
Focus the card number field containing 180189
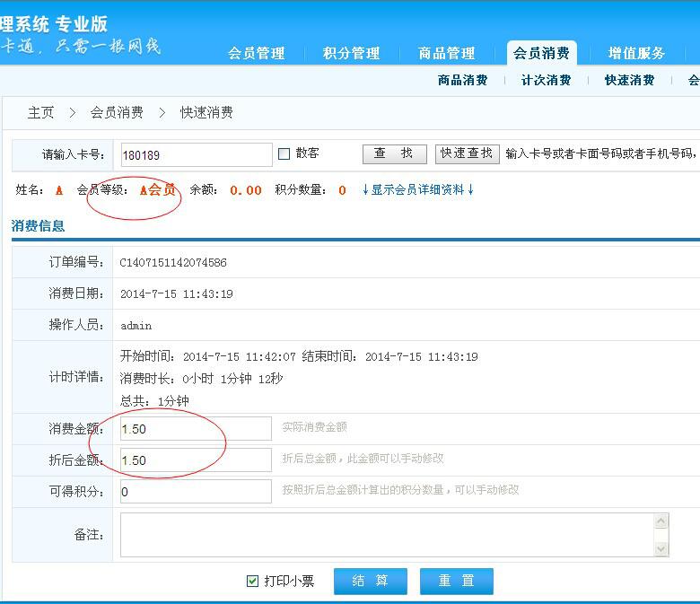pyautogui.click(x=197, y=154)
